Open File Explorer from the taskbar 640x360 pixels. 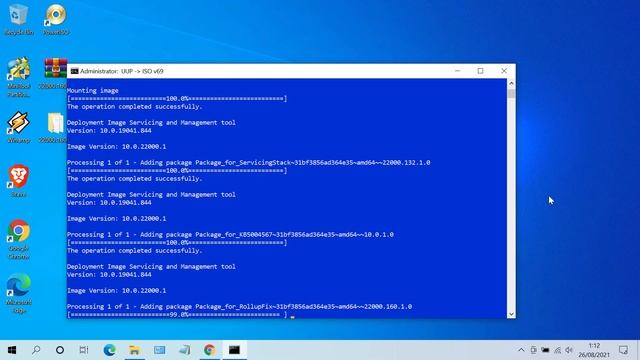(134, 350)
